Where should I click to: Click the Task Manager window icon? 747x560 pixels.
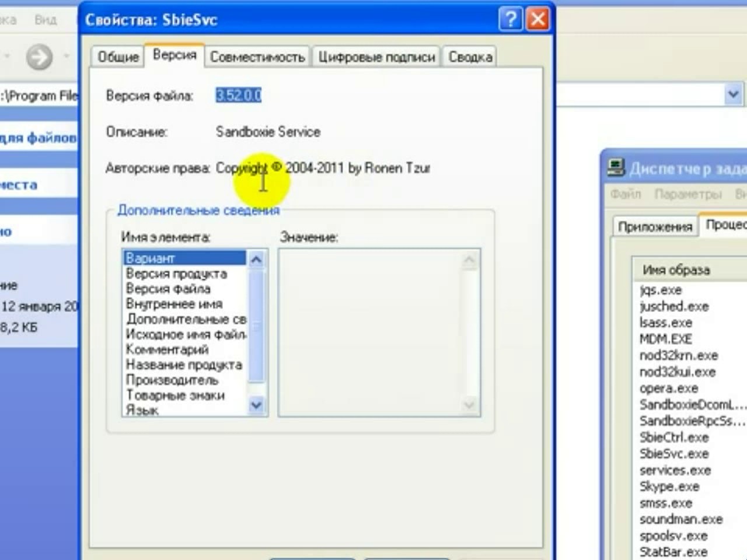point(615,169)
